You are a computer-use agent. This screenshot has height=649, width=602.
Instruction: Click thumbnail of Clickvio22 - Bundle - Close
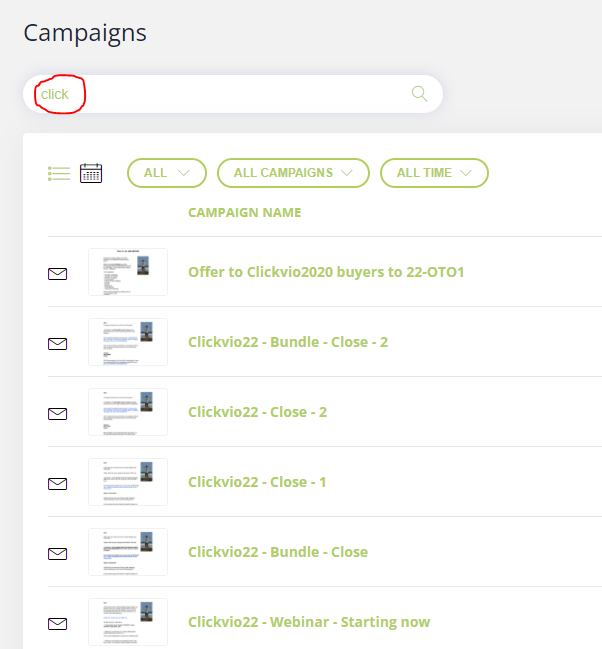[128, 552]
